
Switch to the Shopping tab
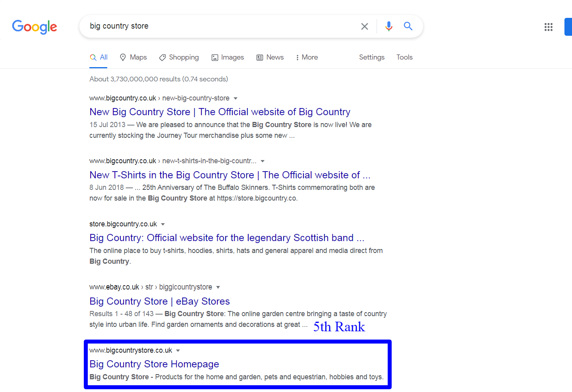(179, 57)
